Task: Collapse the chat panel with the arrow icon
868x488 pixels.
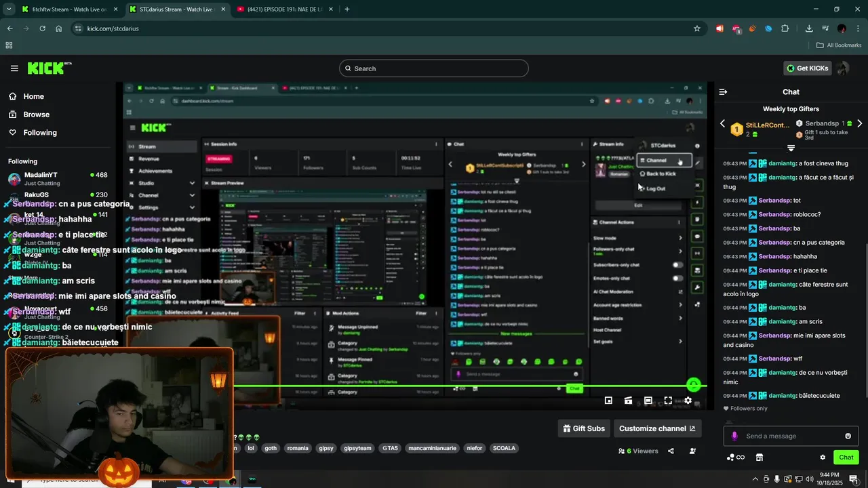Action: click(723, 91)
